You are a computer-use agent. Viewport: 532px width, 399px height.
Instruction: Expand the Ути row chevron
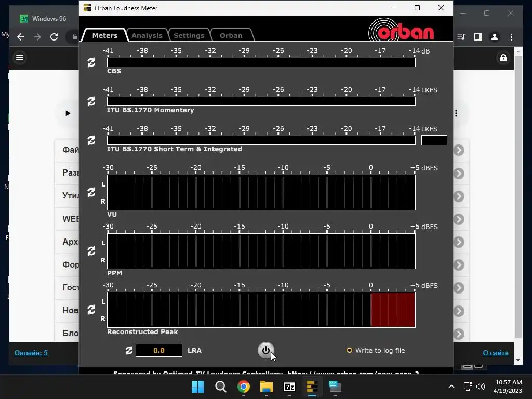click(459, 196)
